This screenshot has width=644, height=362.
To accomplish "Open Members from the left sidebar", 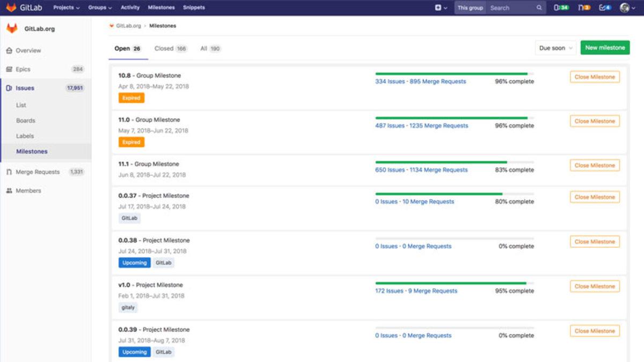I will coord(28,190).
